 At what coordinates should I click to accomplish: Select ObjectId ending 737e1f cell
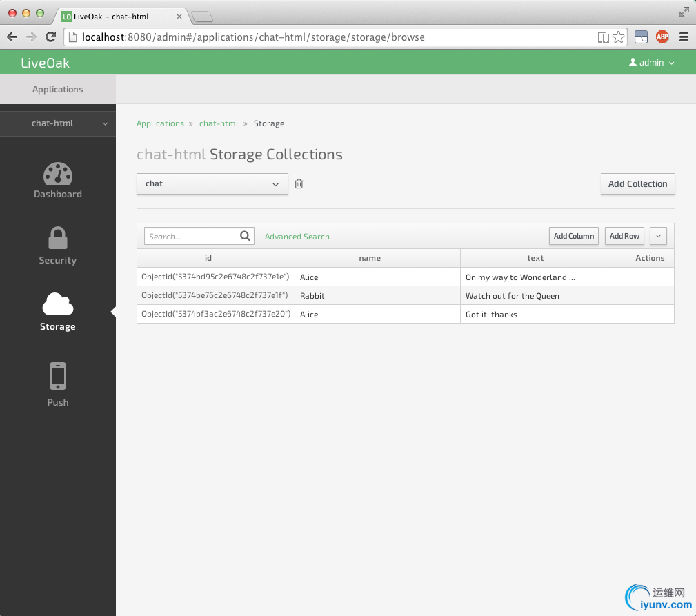click(216, 295)
